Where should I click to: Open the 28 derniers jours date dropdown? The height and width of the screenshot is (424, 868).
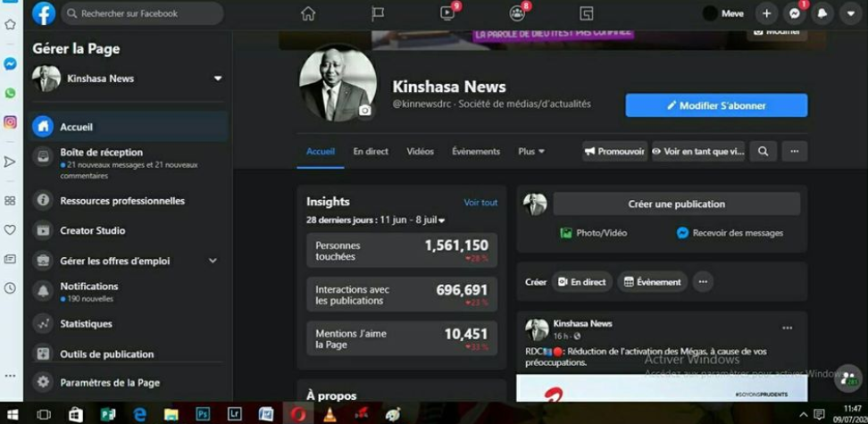coord(375,220)
